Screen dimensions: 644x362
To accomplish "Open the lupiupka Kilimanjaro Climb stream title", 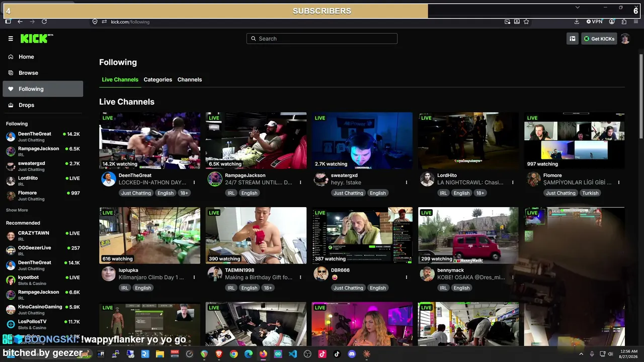I will 151,277.
